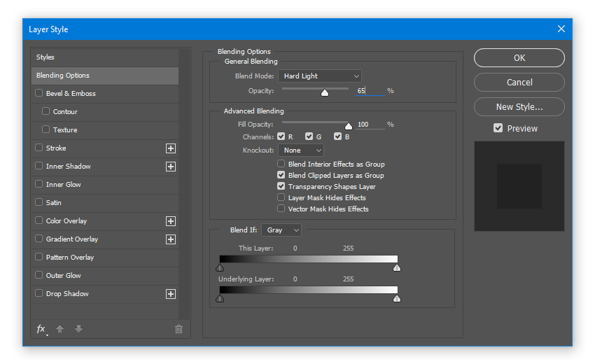Screen dimensions: 595x364
Task: Enable Gradient Overlay checkbox
Action: (x=39, y=239)
